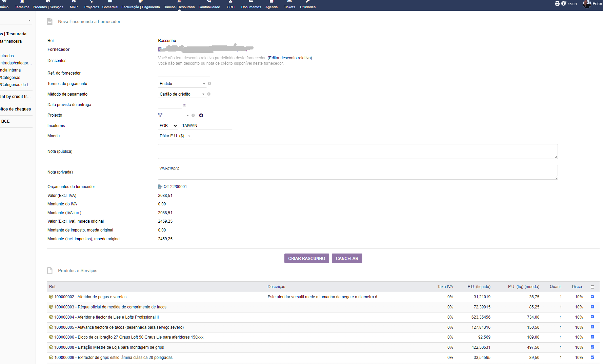Click the print icon in top bar
The image size is (603, 364).
(x=557, y=3)
